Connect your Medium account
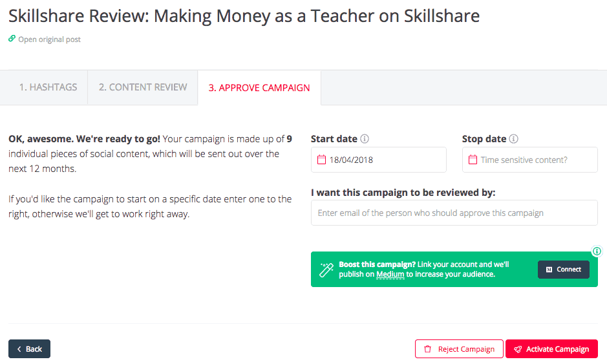 [x=564, y=270]
